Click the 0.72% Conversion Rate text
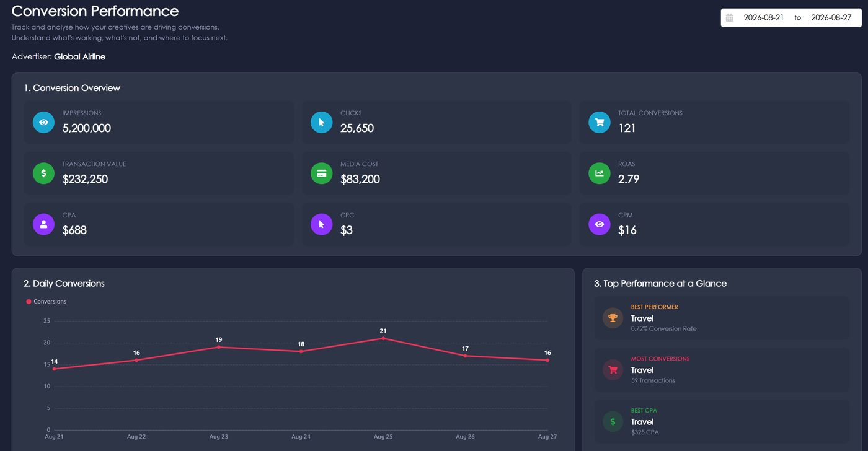Image resolution: width=868 pixels, height=451 pixels. click(x=663, y=328)
